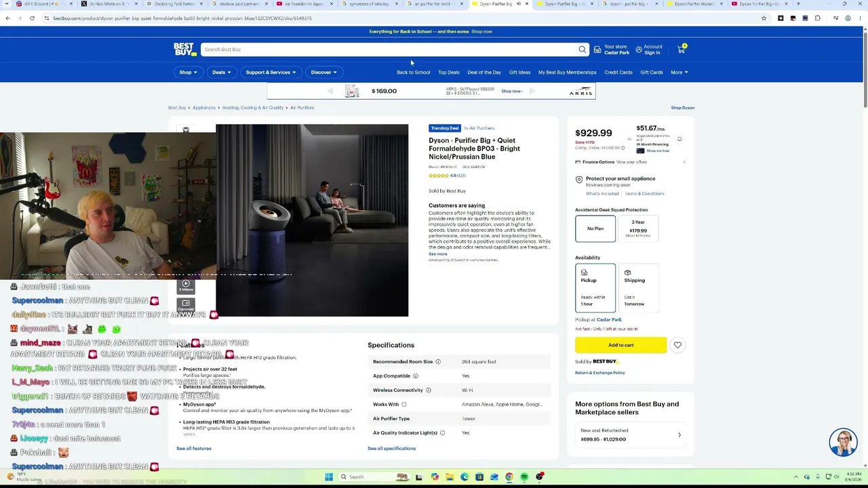Click the Shop now back-to-school banner link
The height and width of the screenshot is (488, 868).
[482, 32]
